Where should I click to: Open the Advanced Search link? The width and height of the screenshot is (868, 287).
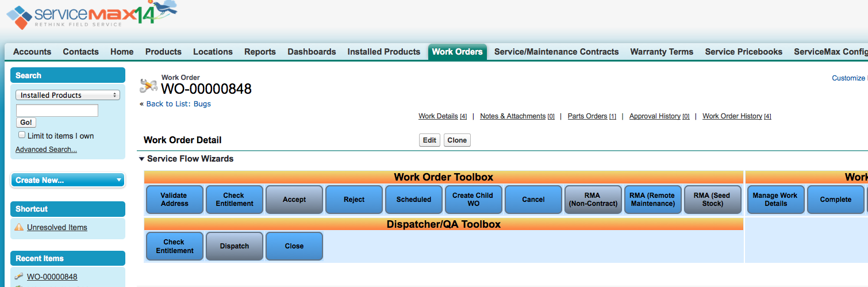(x=46, y=150)
